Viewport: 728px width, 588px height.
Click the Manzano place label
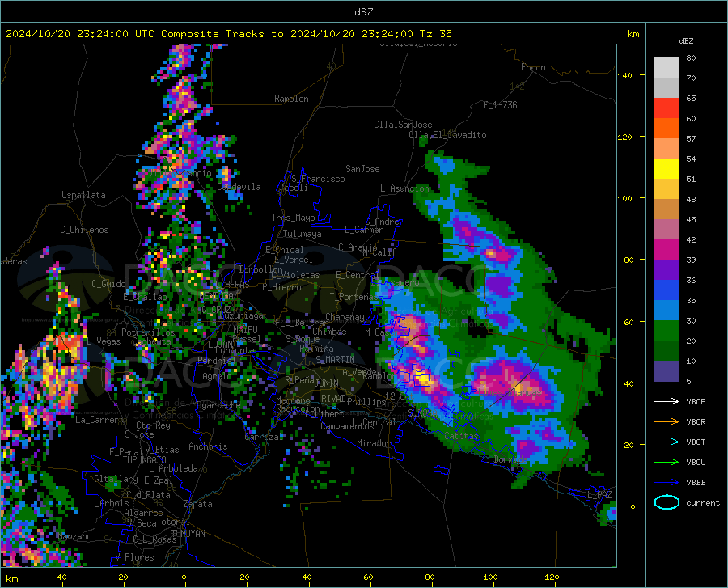click(74, 536)
